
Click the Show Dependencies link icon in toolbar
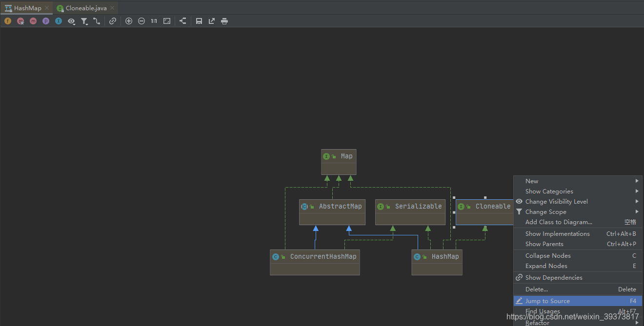point(113,21)
